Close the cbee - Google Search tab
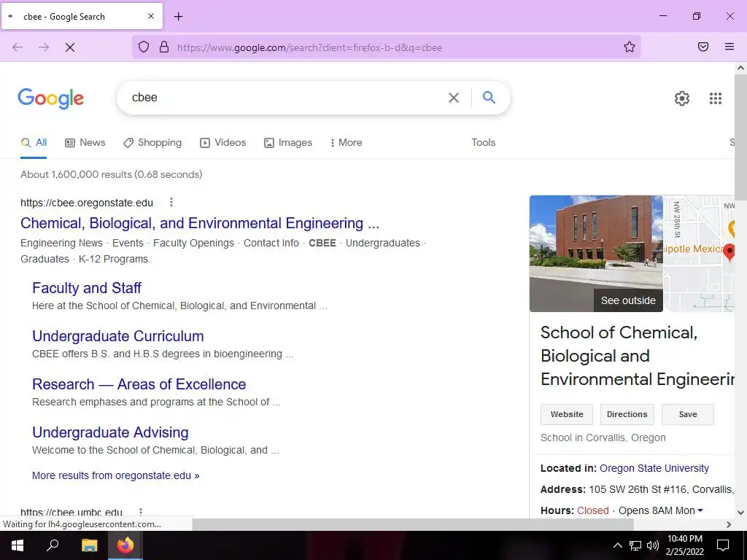This screenshot has height=560, width=747. click(x=151, y=16)
